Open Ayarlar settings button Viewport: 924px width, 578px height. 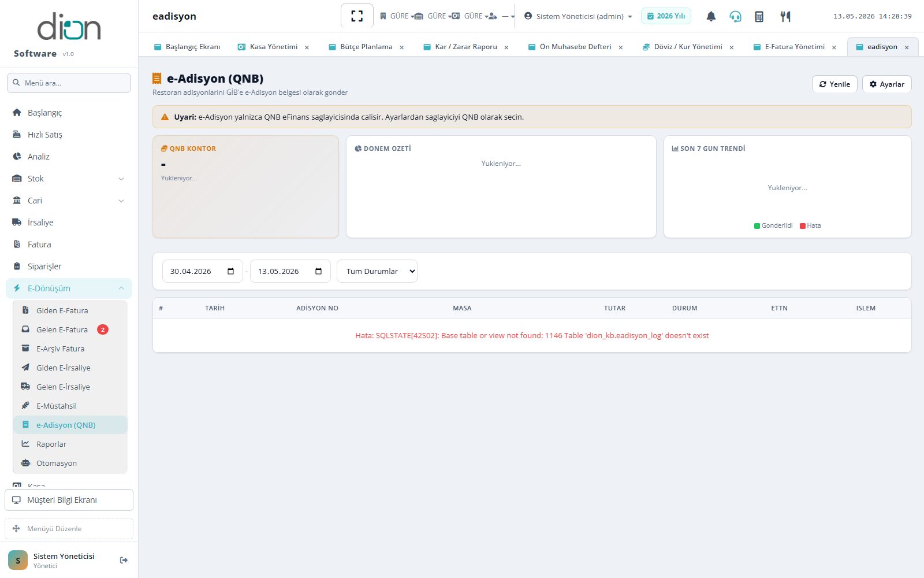click(x=887, y=84)
